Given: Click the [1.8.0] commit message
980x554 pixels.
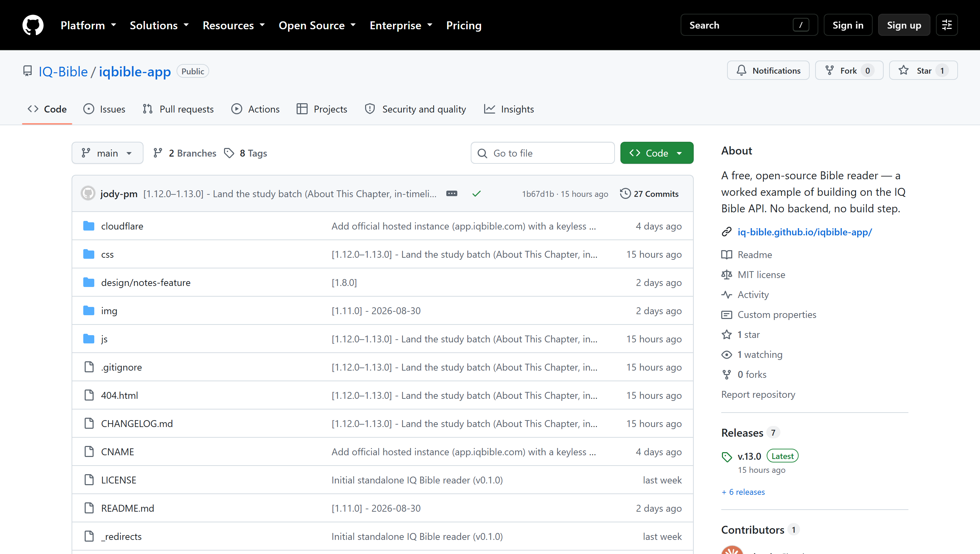Looking at the screenshot, I should click(x=344, y=283).
